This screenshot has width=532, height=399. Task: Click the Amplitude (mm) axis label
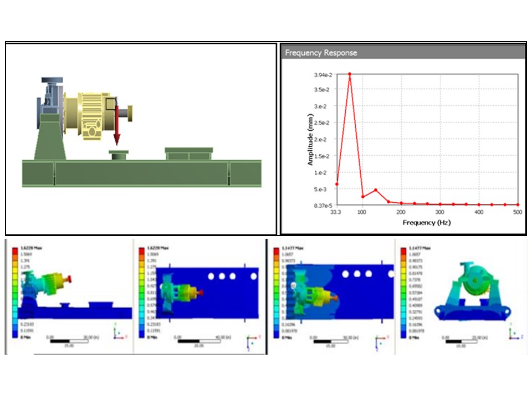click(x=310, y=139)
